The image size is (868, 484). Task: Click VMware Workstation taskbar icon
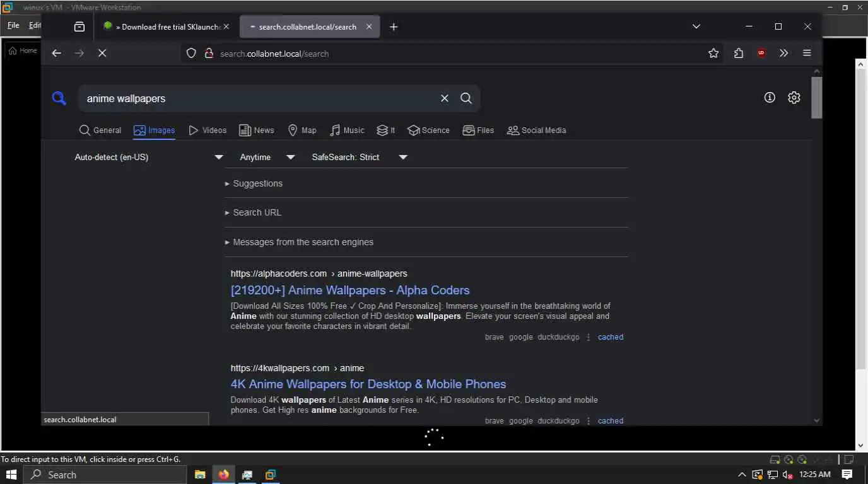pyautogui.click(x=270, y=475)
